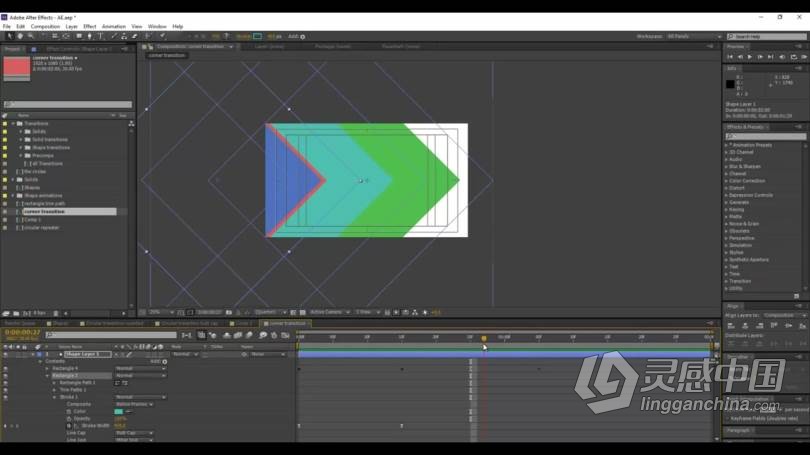Select the Zoom tool in the toolbar

[30, 36]
